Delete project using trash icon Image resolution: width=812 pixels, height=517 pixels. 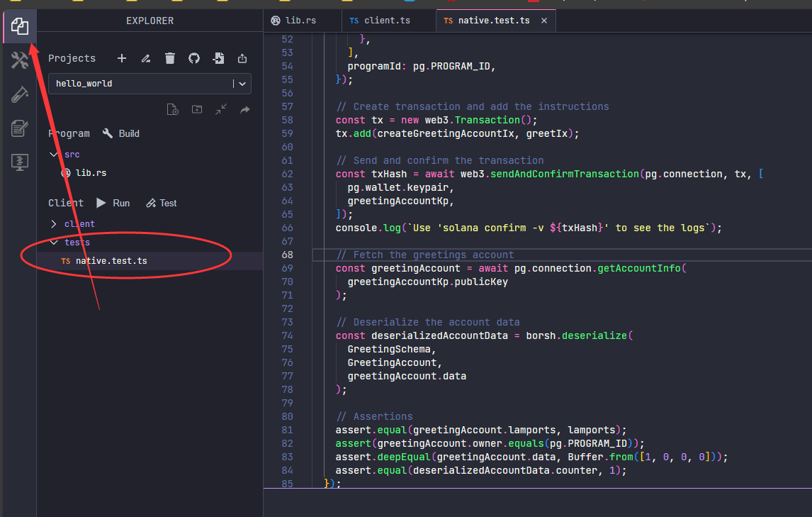(170, 58)
